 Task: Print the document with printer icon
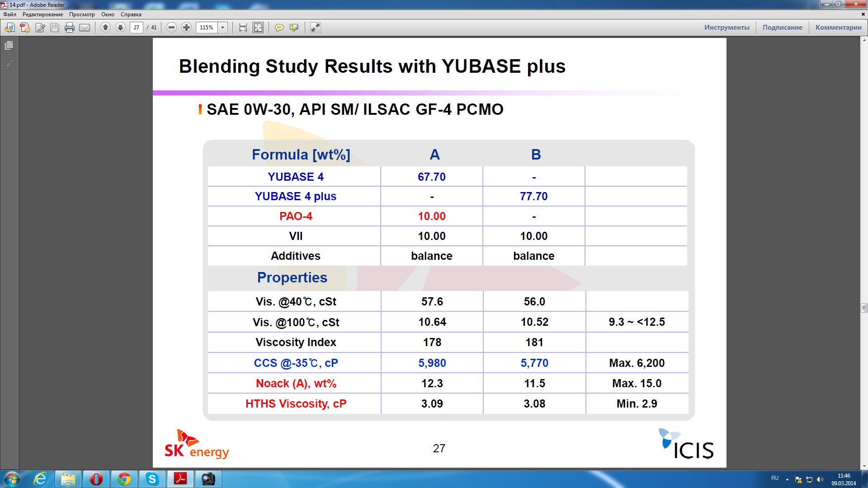(x=70, y=28)
